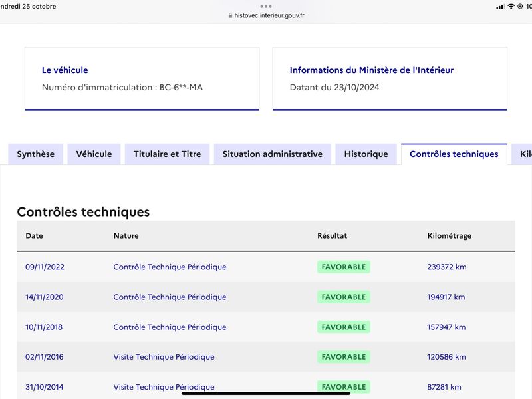Click the 'Contrôles techniques' section heading
This screenshot has height=399, width=532.
(83, 212)
